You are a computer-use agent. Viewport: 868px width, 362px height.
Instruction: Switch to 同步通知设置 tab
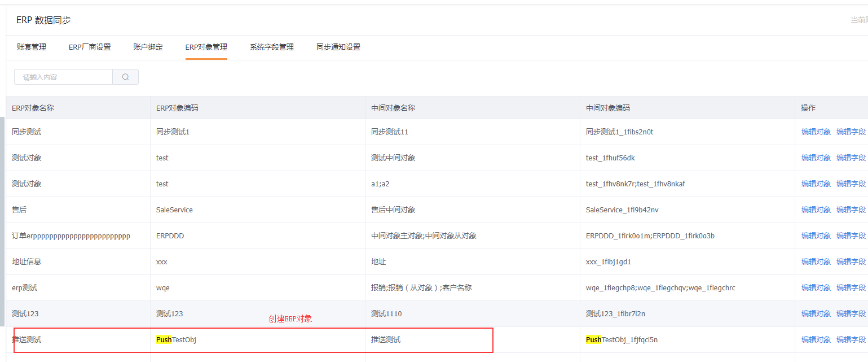[338, 47]
